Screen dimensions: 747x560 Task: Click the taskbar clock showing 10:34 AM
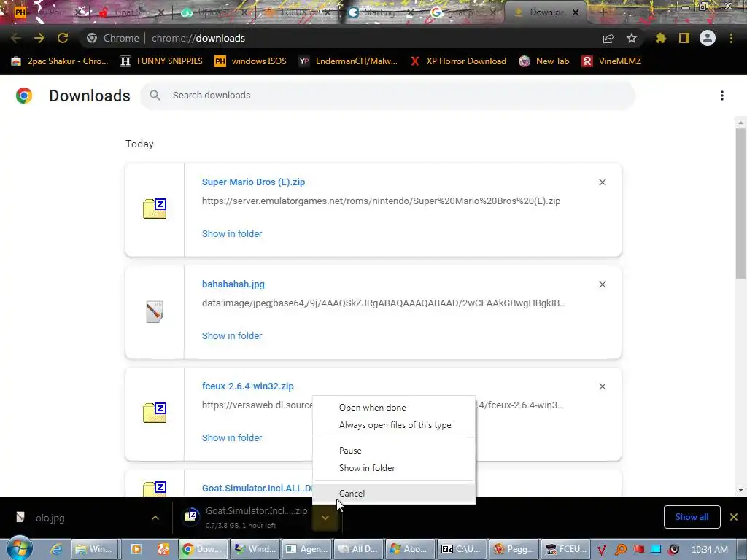709,550
